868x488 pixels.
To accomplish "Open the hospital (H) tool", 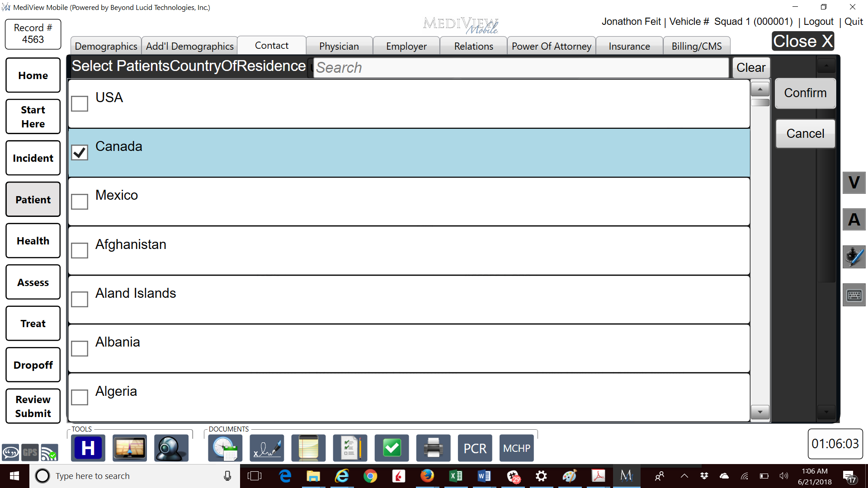I will (88, 448).
